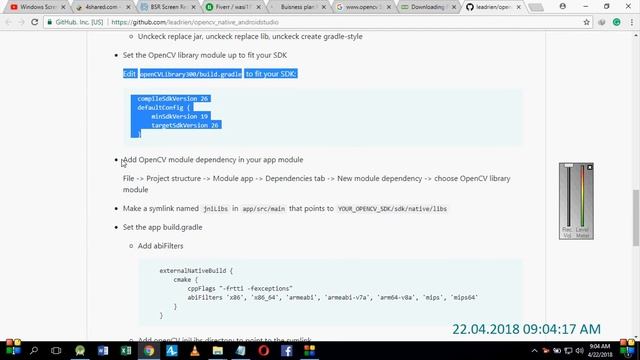640x360 pixels.
Task: Open a new browser tab
Action: [x=536, y=7]
